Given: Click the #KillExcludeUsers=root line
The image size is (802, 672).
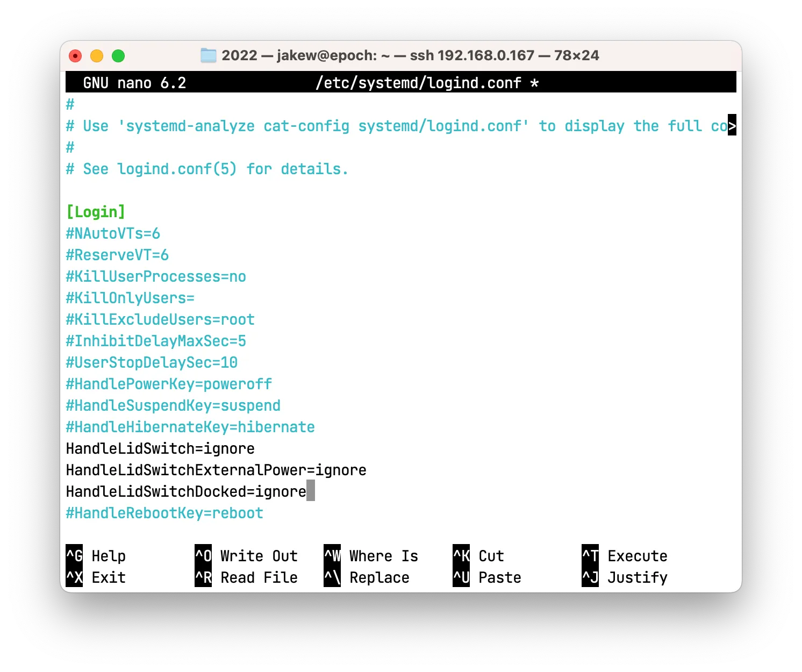Looking at the screenshot, I should pos(160,319).
